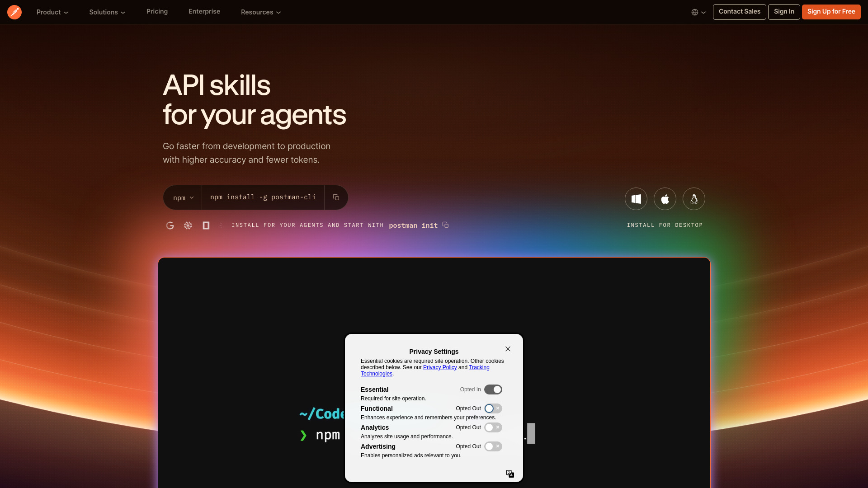The image size is (868, 488).
Task: Close the Privacy Settings dialog
Action: pos(508,349)
